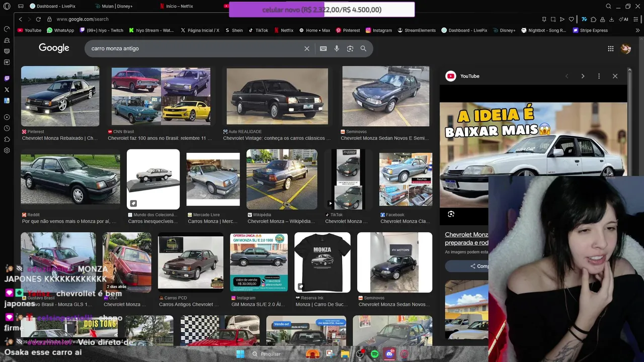Image resolution: width=644 pixels, height=362 pixels.
Task: Open the on-screen keyboard icon in search box
Action: point(323,48)
